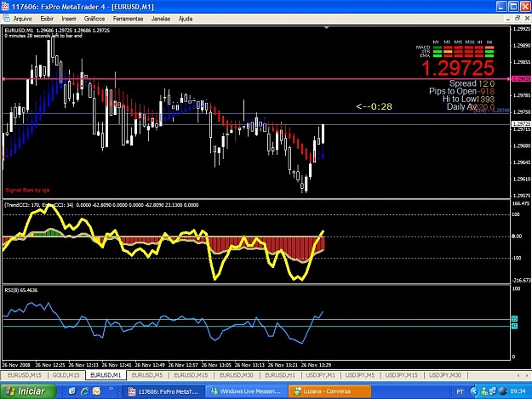The height and width of the screenshot is (399, 532).
Task: Switch to the USDJPY,M1 chart tab
Action: 320,375
